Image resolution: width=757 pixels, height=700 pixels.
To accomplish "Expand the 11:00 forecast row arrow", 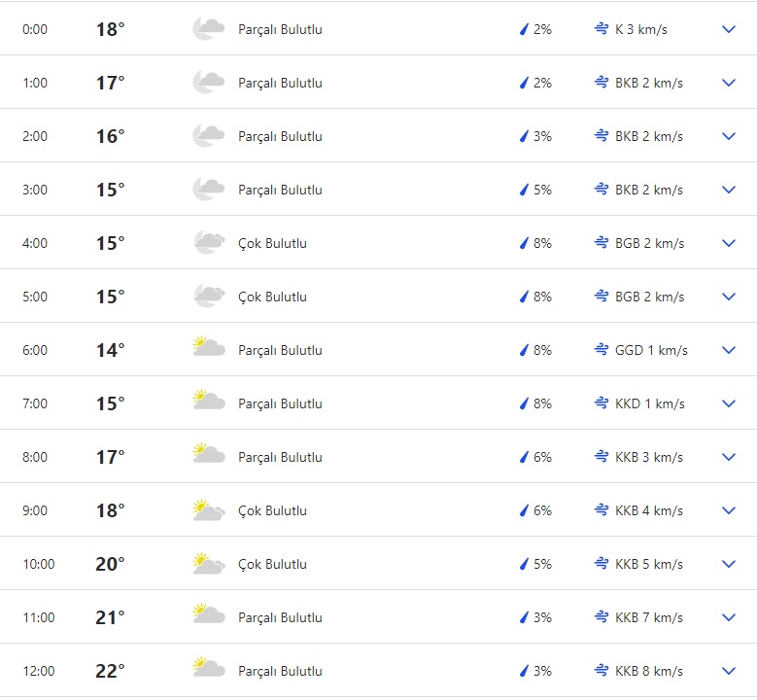I will pyautogui.click(x=729, y=617).
